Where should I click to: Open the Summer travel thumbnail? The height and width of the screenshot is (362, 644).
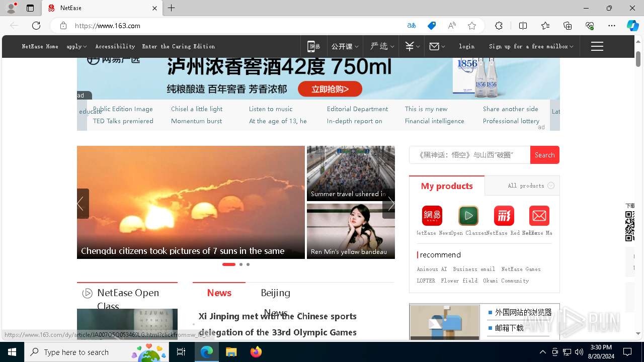coord(351,173)
